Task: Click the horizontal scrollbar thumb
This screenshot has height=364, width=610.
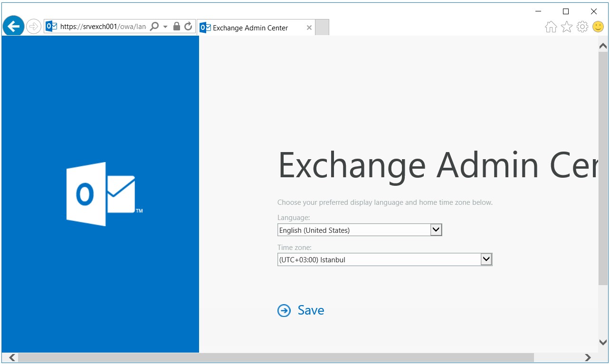Action: (276, 357)
